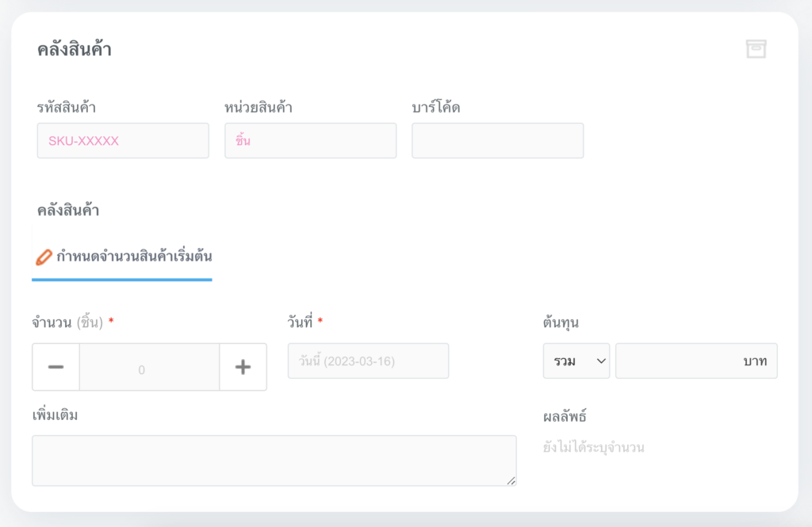Open the วันที่ date field
812x527 pixels.
tap(368, 361)
